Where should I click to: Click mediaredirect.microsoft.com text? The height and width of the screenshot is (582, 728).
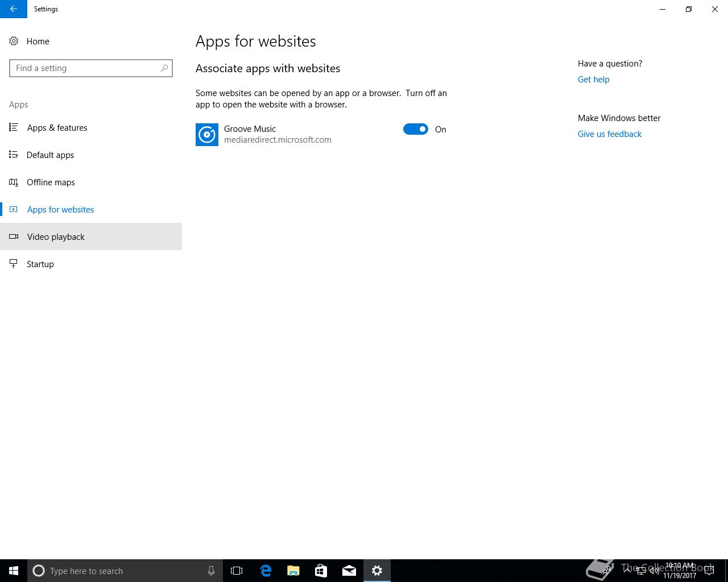tap(278, 140)
